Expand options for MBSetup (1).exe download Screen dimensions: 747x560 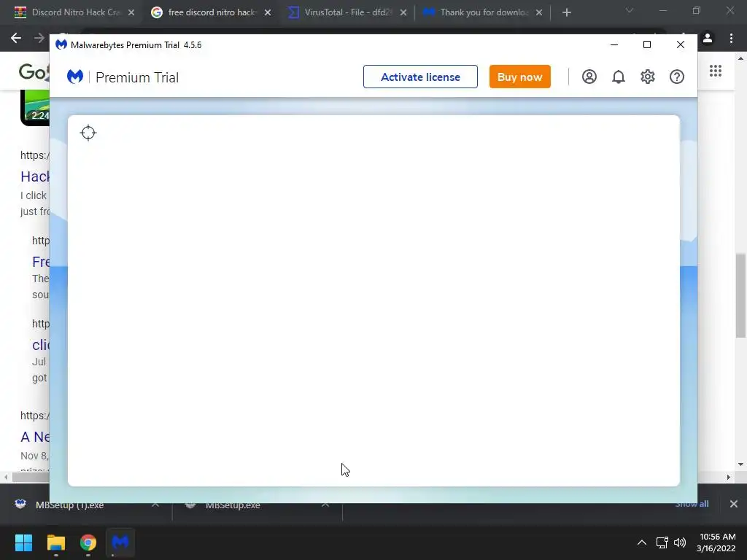[x=155, y=505]
